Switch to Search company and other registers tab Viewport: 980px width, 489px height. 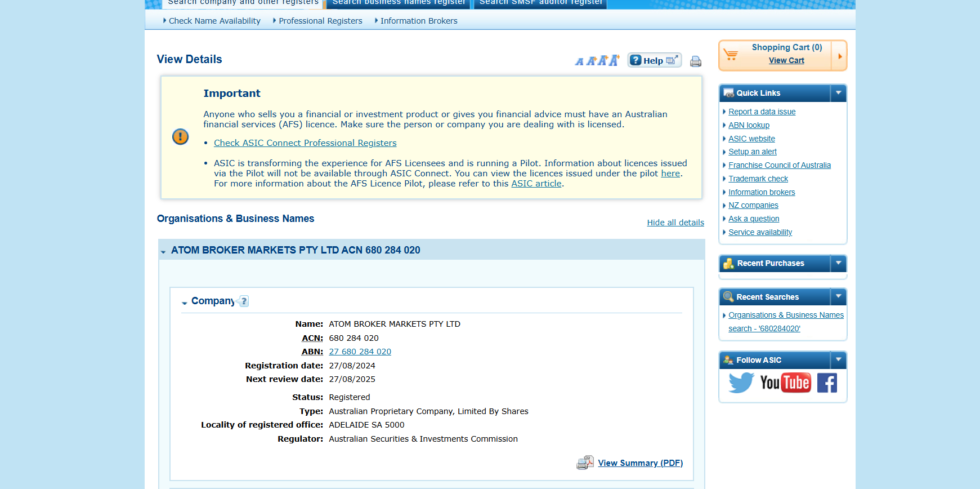[x=243, y=3]
